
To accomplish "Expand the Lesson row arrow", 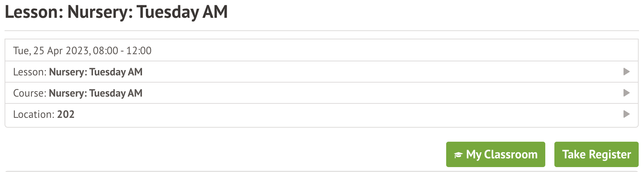I will [627, 72].
